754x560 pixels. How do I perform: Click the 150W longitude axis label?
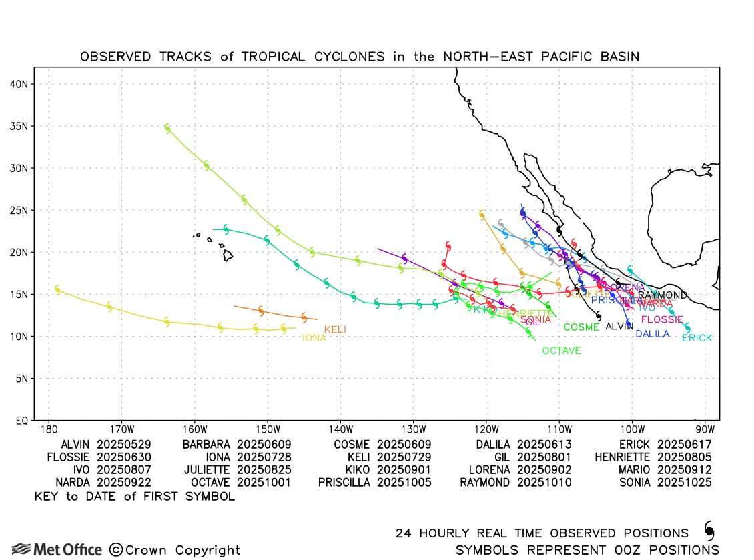[267, 429]
